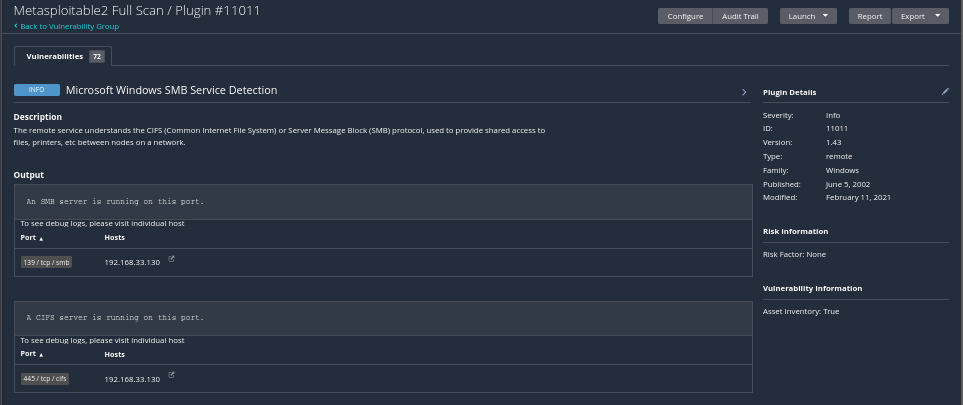The width and height of the screenshot is (963, 405).
Task: Switch to the Vulnerabilities tab
Action: pos(55,57)
